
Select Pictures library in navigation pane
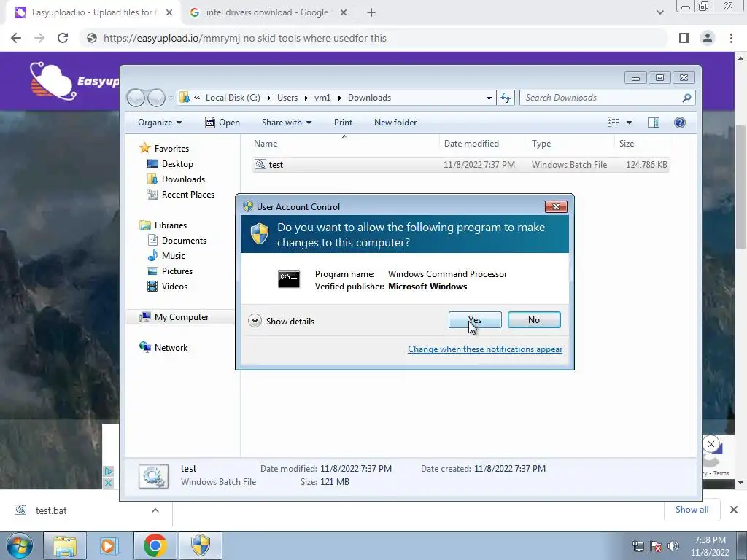coord(170,271)
